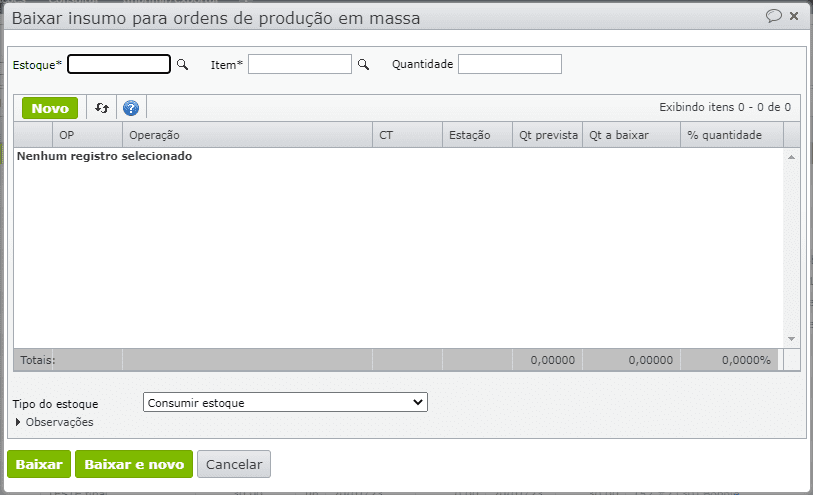813x495 pixels.
Task: Click the Item search magnifier icon
Action: pos(364,64)
